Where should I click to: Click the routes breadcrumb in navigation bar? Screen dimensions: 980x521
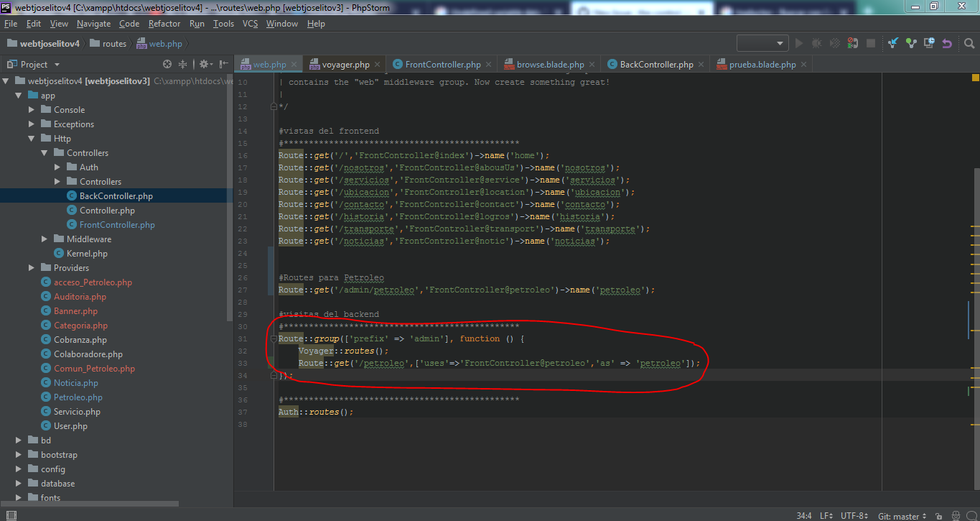[x=114, y=44]
